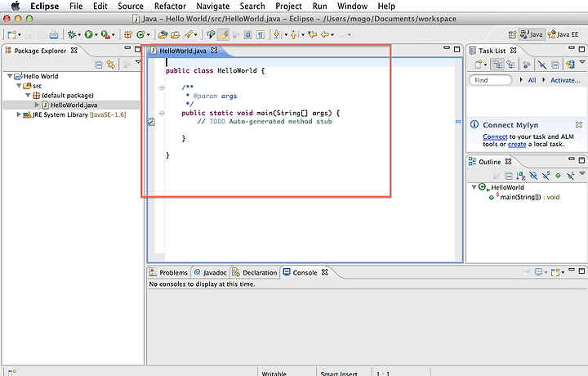Viewport: 588px width, 376px height.
Task: Toggle Hide Non-Public Members in Outline
Action: [x=558, y=176]
